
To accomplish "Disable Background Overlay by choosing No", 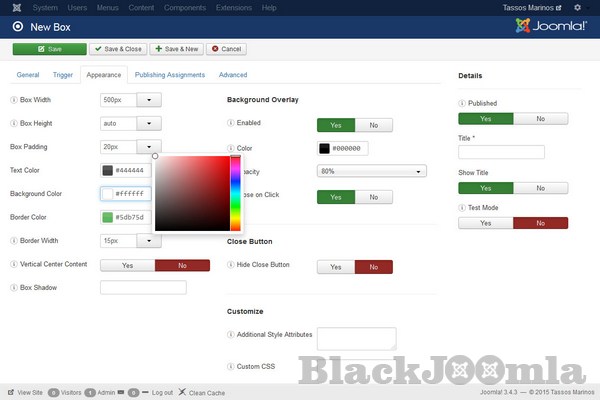I will (x=373, y=125).
